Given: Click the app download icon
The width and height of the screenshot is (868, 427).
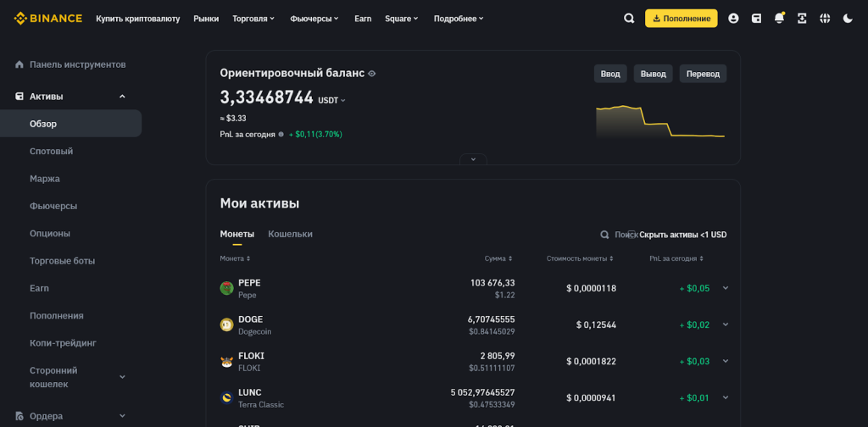Looking at the screenshot, I should click(x=802, y=19).
